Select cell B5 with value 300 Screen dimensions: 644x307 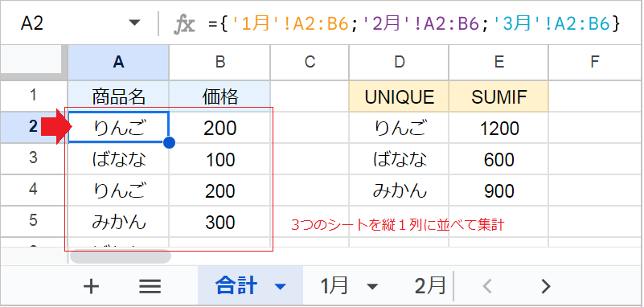click(219, 221)
